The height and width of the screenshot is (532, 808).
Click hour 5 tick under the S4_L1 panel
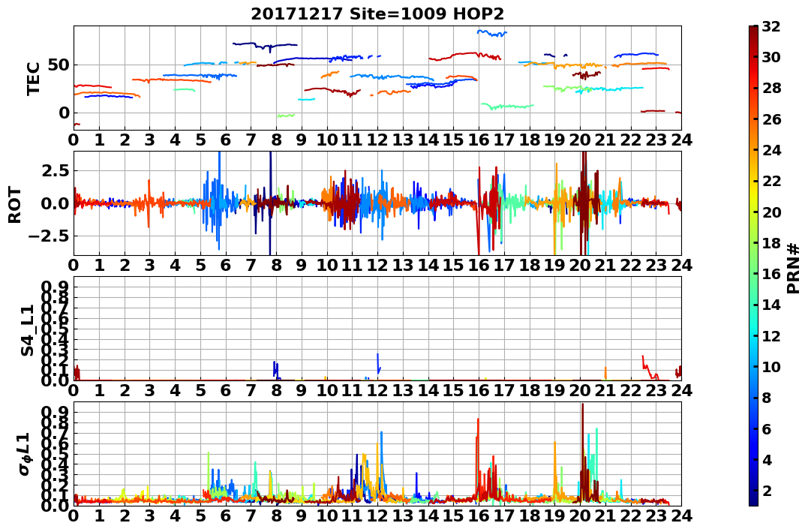click(200, 390)
